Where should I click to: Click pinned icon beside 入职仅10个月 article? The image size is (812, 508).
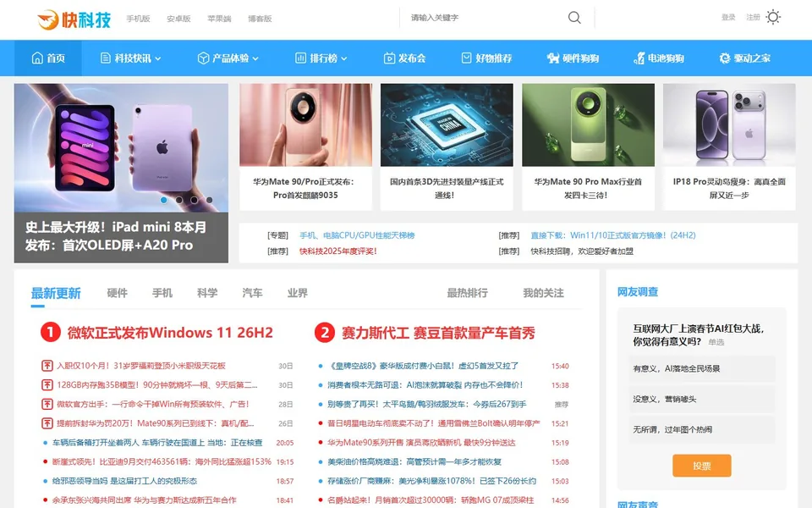tap(47, 366)
